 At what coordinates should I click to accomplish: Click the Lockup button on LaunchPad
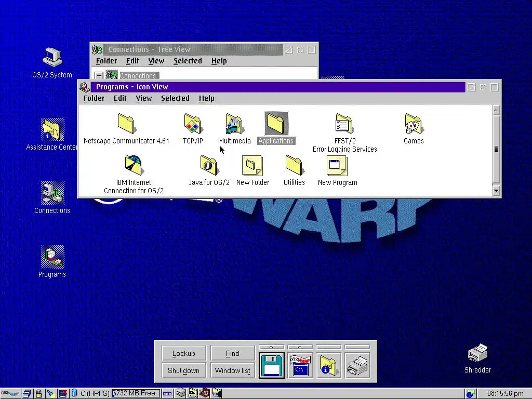[183, 353]
